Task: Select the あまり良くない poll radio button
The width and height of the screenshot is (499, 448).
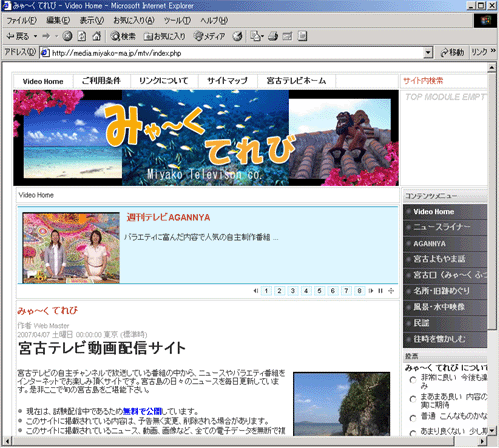Action: click(x=413, y=433)
